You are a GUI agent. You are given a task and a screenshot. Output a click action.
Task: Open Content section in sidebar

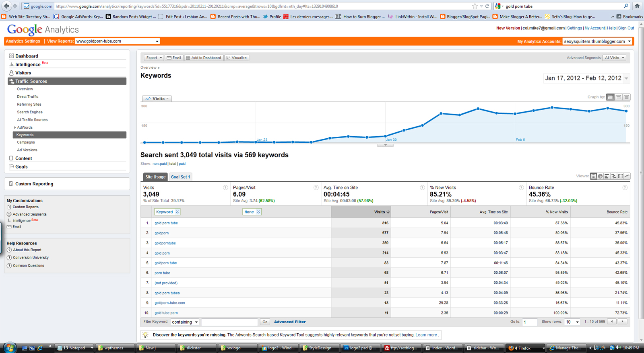coord(23,158)
